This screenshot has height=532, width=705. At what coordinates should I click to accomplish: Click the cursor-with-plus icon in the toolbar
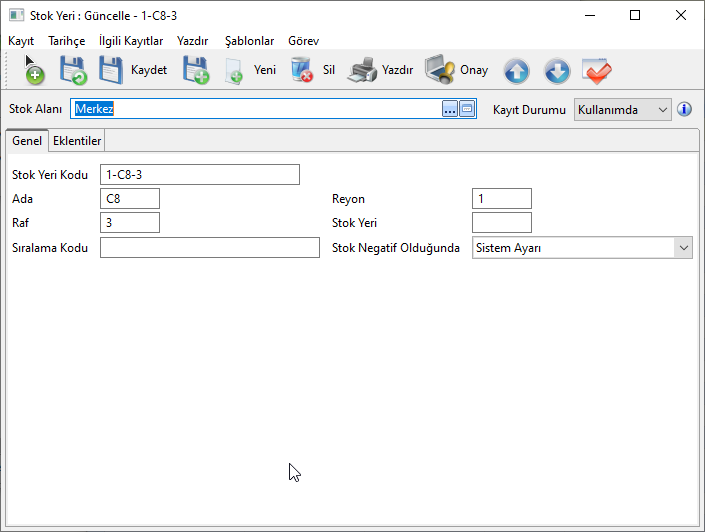(x=33, y=70)
